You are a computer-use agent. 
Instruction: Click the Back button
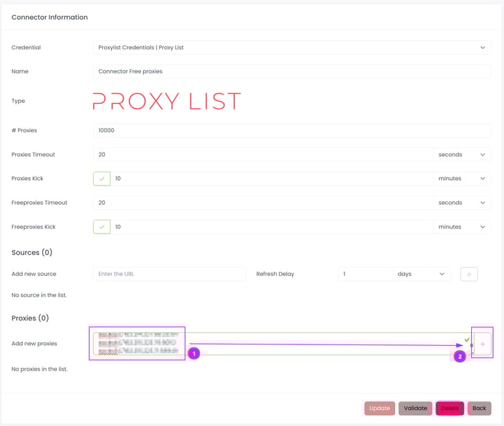(479, 408)
